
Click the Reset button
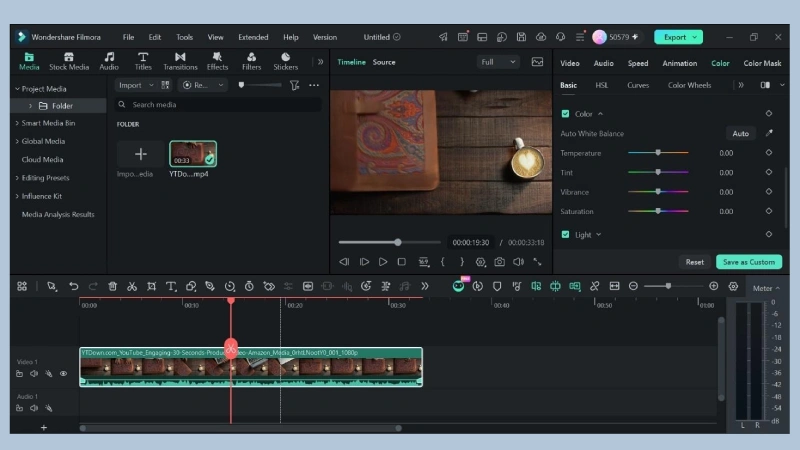(x=694, y=262)
